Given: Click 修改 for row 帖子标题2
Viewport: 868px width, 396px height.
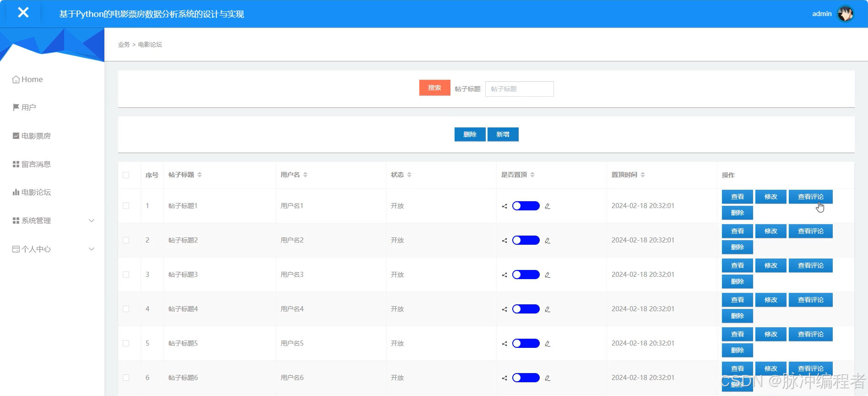Looking at the screenshot, I should tap(770, 231).
